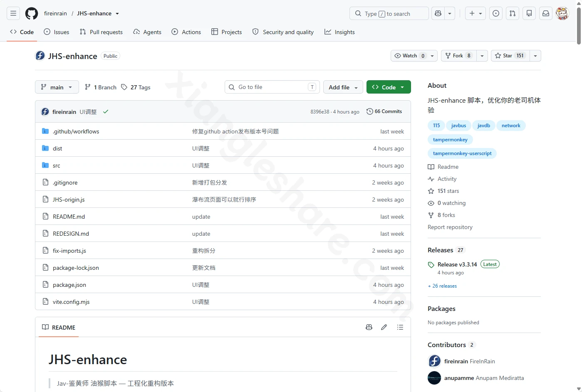The width and height of the screenshot is (582, 392).
Task: Open the Projects tab
Action: point(227,32)
